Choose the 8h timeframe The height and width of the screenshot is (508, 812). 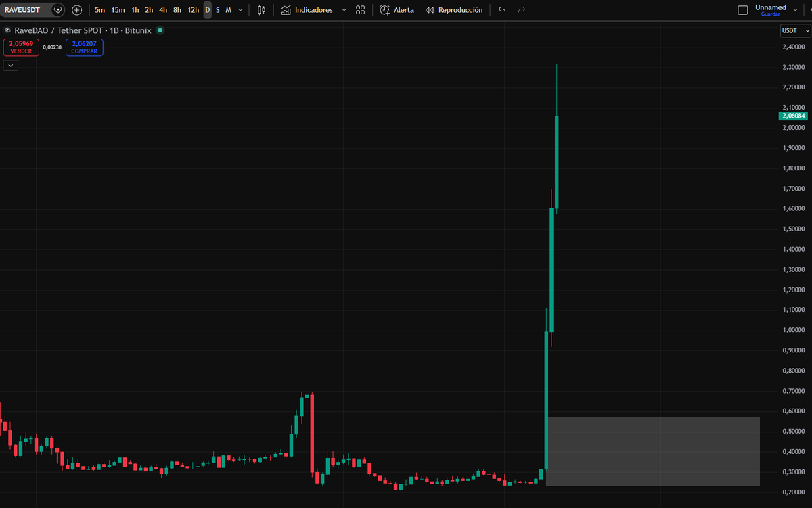[177, 10]
